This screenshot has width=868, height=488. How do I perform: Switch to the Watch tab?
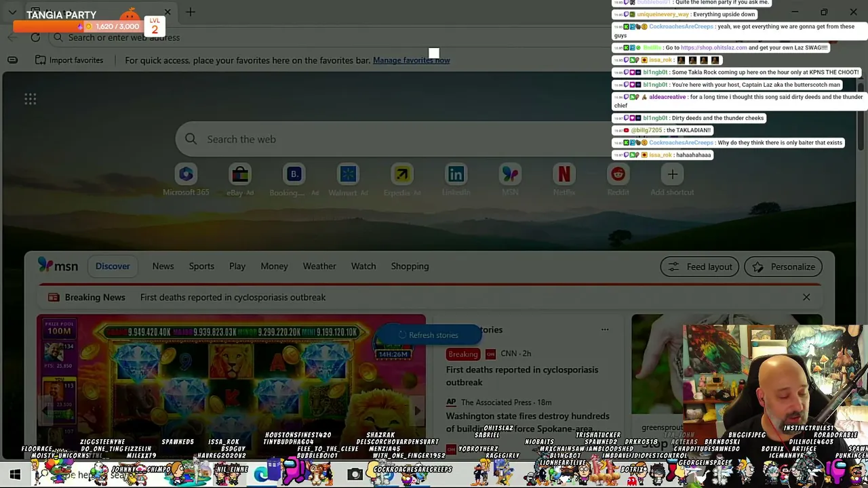(x=363, y=266)
